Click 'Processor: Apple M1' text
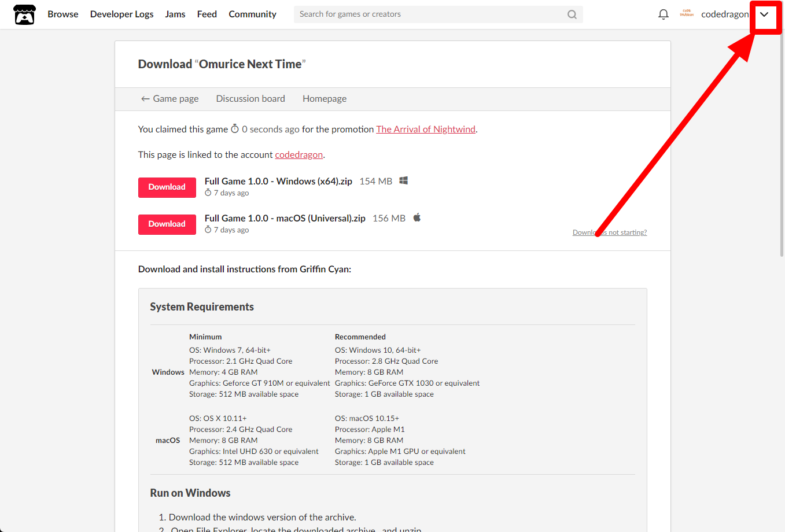The image size is (785, 532). (370, 429)
